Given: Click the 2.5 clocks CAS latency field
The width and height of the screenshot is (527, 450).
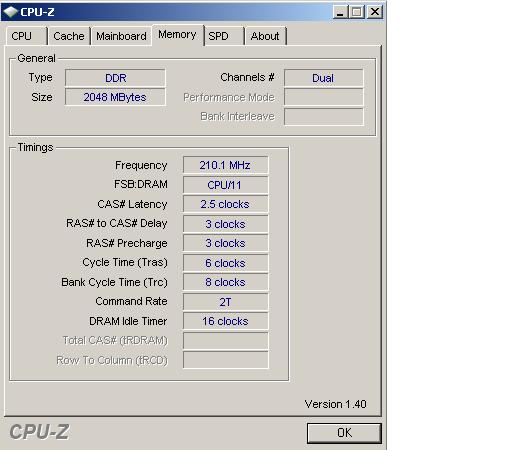Looking at the screenshot, I should click(x=226, y=204).
